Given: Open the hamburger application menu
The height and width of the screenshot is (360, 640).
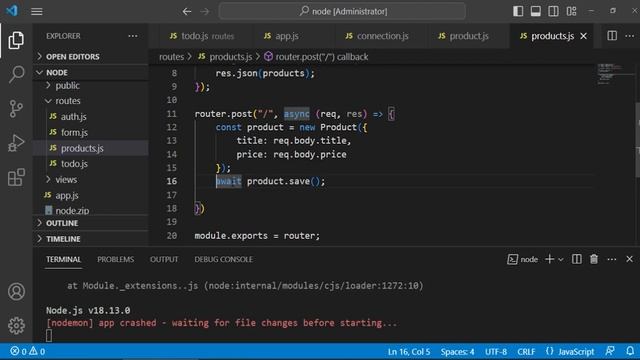Looking at the screenshot, I should point(37,11).
